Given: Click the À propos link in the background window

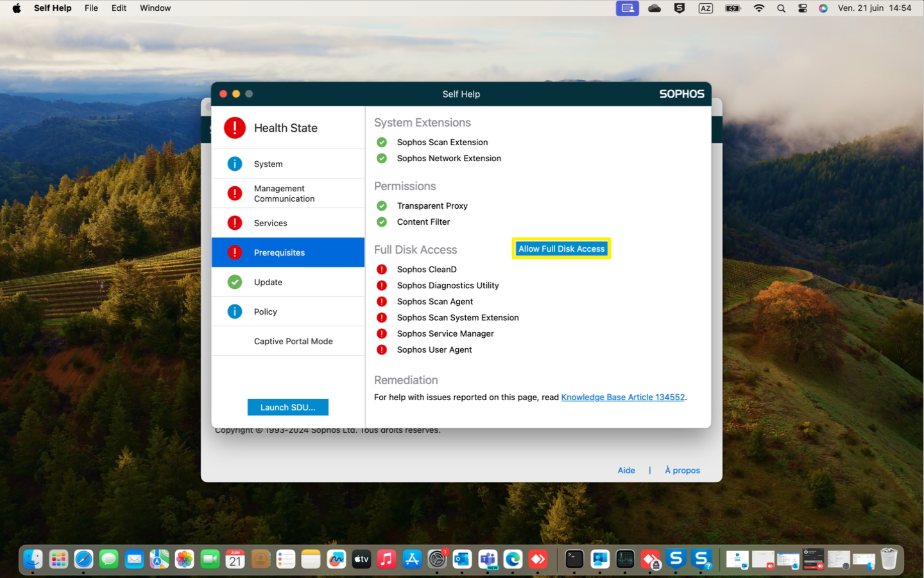Looking at the screenshot, I should (x=682, y=470).
